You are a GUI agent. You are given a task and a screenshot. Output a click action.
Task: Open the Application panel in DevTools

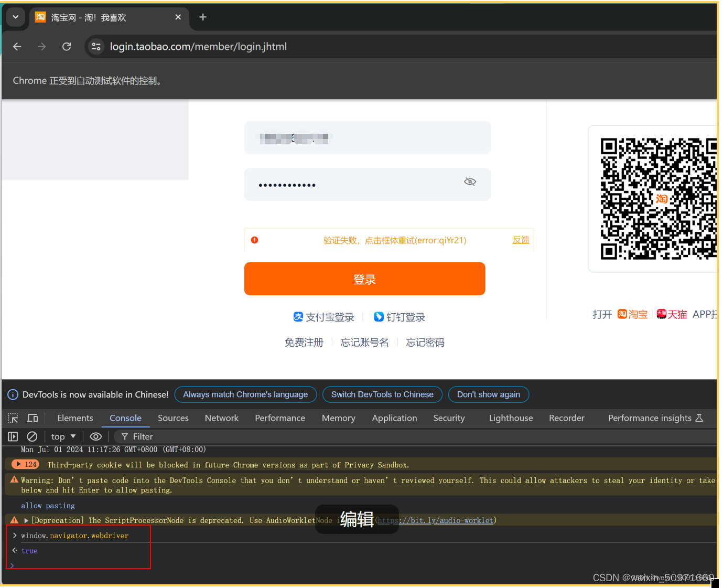click(x=394, y=418)
